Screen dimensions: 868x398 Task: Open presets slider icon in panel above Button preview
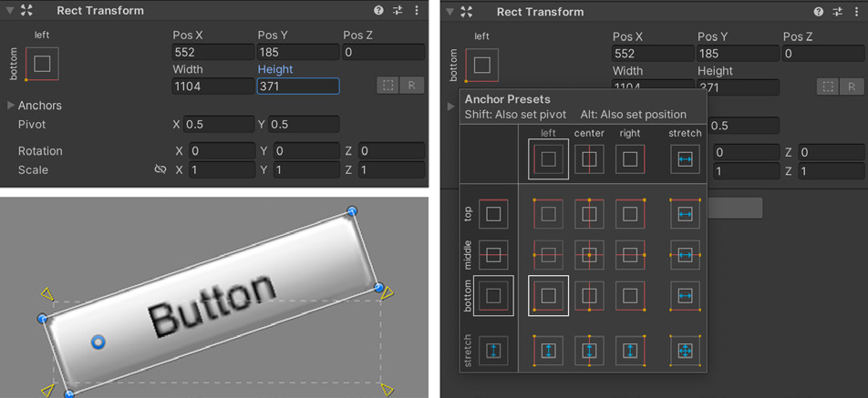[398, 10]
